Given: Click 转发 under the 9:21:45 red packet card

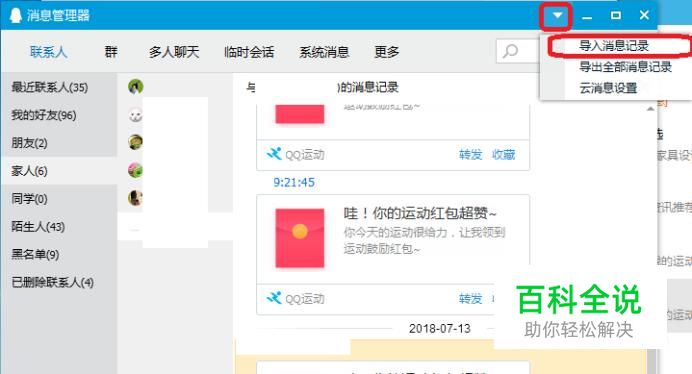Looking at the screenshot, I should [x=470, y=298].
